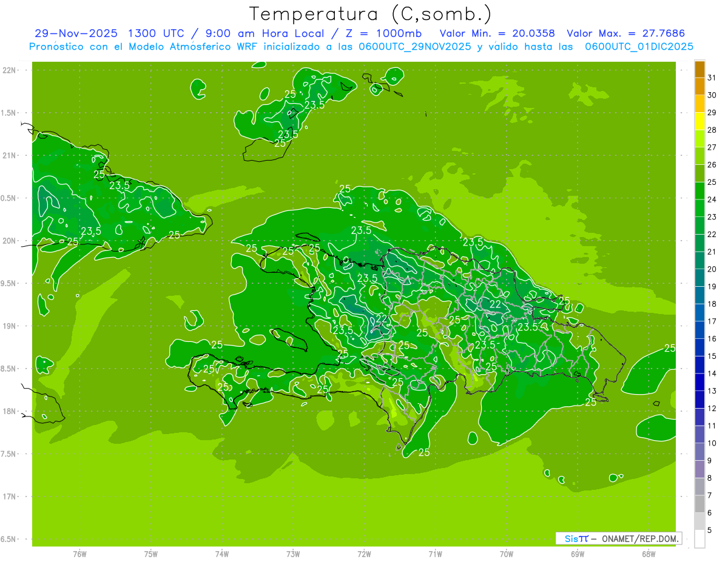Click the 76W longitude label
The height and width of the screenshot is (562, 728).
tap(79, 554)
